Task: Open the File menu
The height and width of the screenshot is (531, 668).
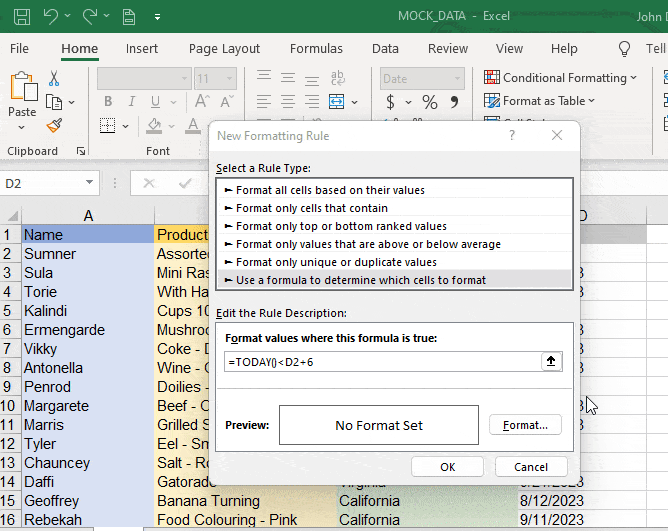Action: tap(19, 49)
